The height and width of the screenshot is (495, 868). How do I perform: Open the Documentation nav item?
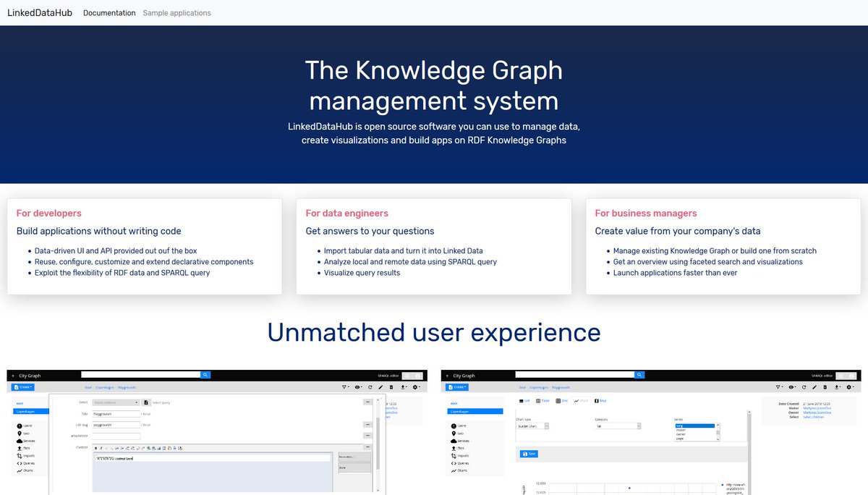(109, 13)
